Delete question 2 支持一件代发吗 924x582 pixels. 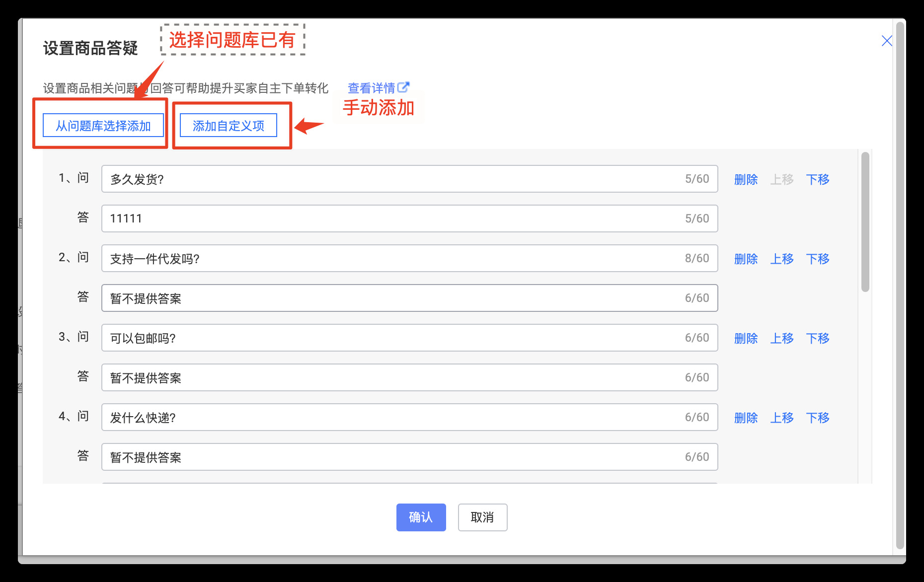click(746, 259)
